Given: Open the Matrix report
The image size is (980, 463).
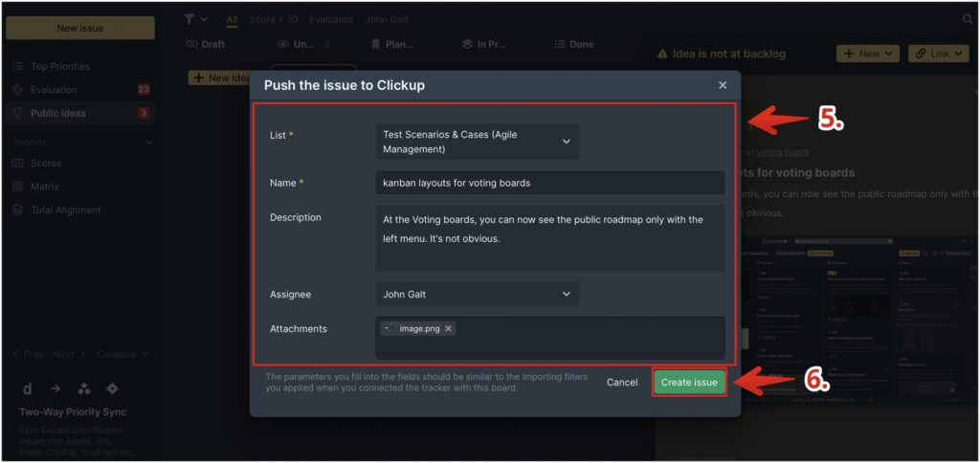Looking at the screenshot, I should (44, 187).
